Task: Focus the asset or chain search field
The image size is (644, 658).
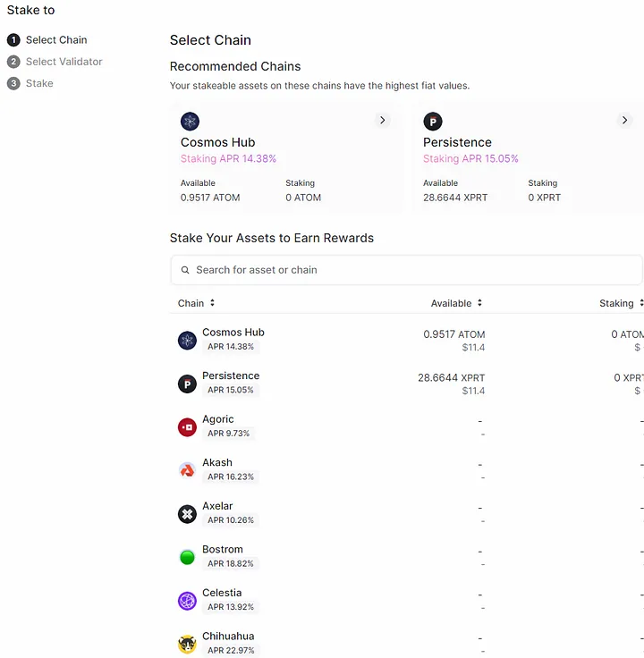Action: pos(406,270)
